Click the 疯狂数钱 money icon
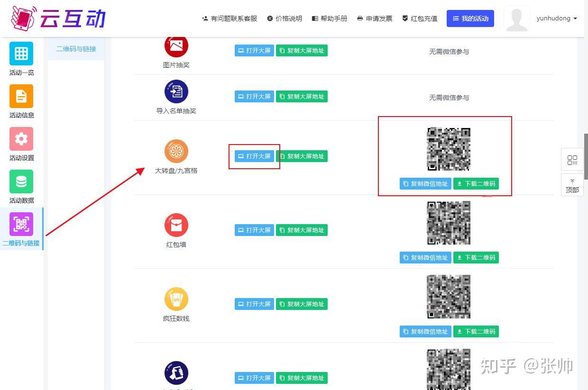The height and width of the screenshot is (390, 588). coord(176,299)
